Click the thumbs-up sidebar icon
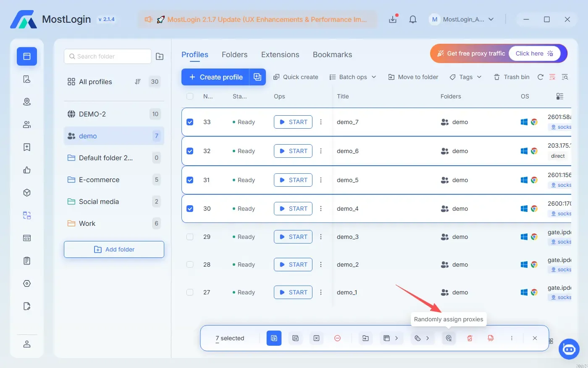 (27, 170)
